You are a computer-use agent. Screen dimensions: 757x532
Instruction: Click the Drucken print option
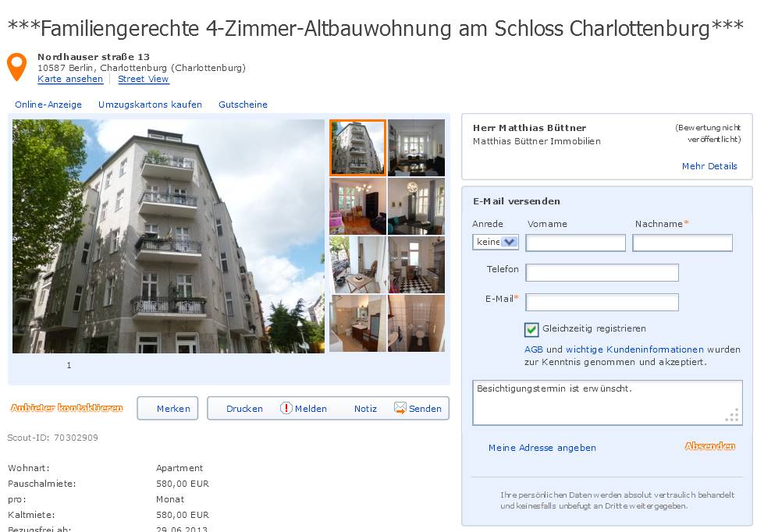pos(244,409)
